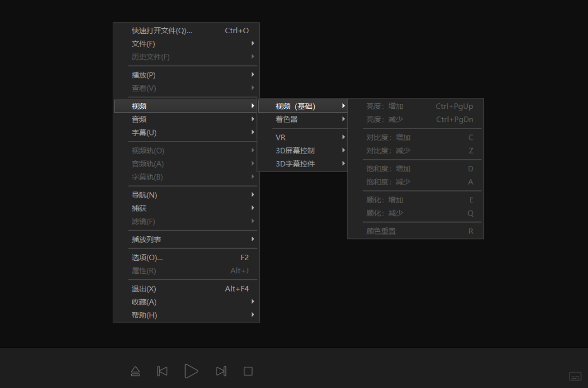The width and height of the screenshot is (588, 388).
Task: Open the 着色器 submenu
Action: pyautogui.click(x=303, y=119)
